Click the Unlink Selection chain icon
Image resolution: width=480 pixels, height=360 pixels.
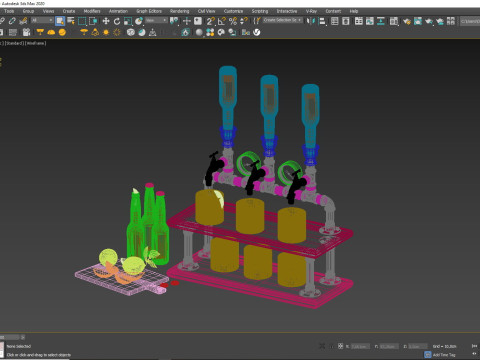[x=12, y=21]
